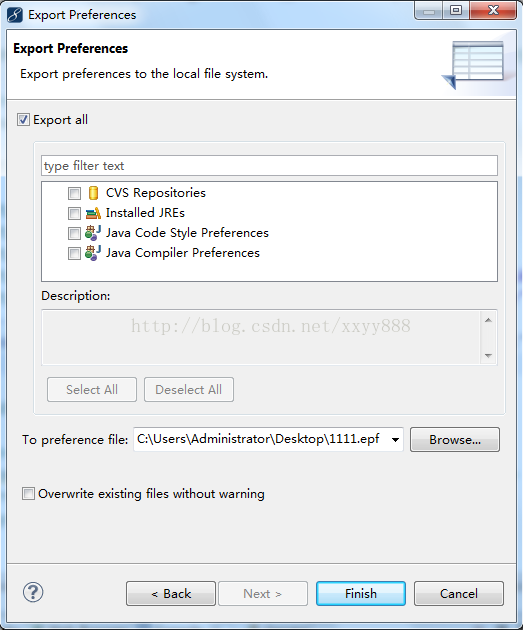Click the Java Code Style Preferences icon

(x=93, y=233)
